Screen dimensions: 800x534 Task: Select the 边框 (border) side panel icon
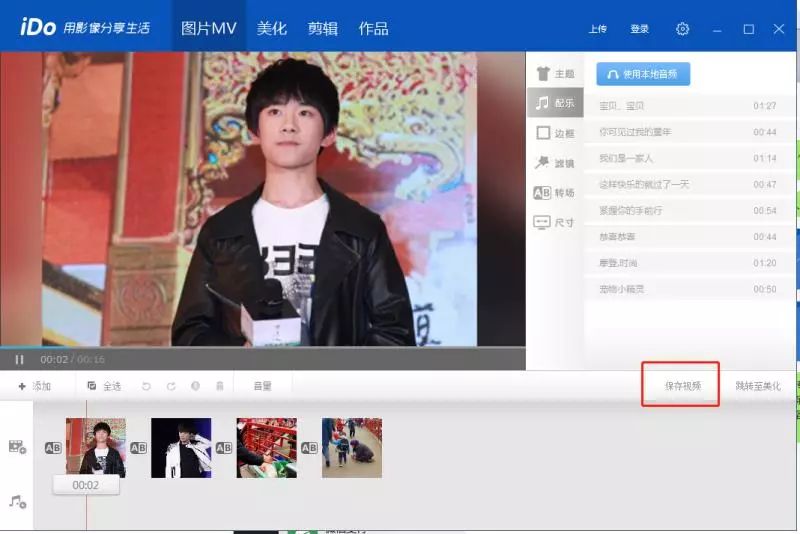[x=555, y=133]
